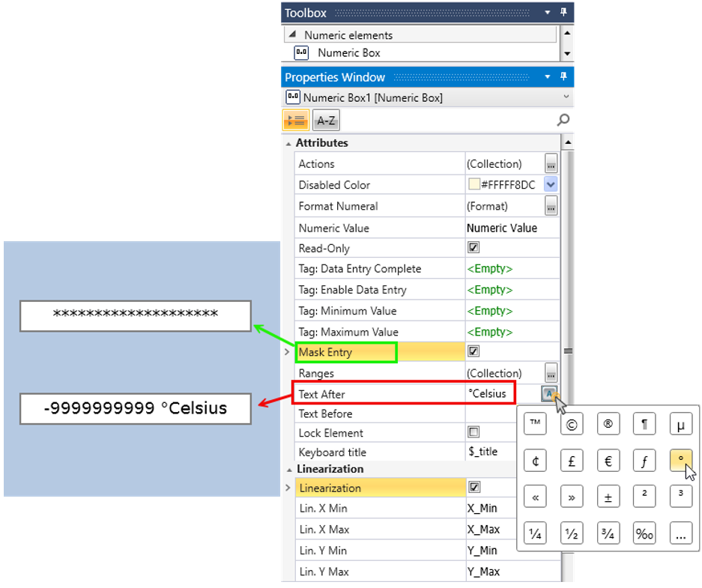Viewport: 702px width, 588px height.
Task: Click the Disabled Color swatch
Action: tap(473, 184)
